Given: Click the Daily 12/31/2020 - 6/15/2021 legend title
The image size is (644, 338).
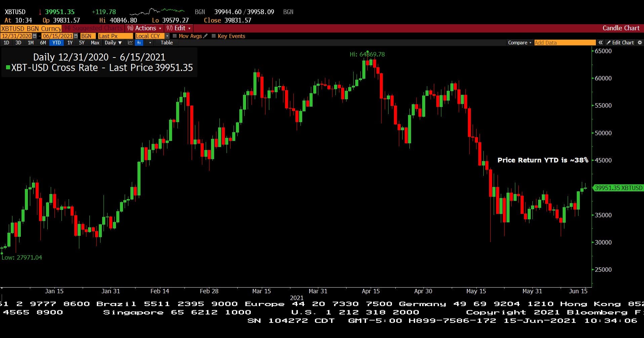Looking at the screenshot, I should pyautogui.click(x=99, y=57).
